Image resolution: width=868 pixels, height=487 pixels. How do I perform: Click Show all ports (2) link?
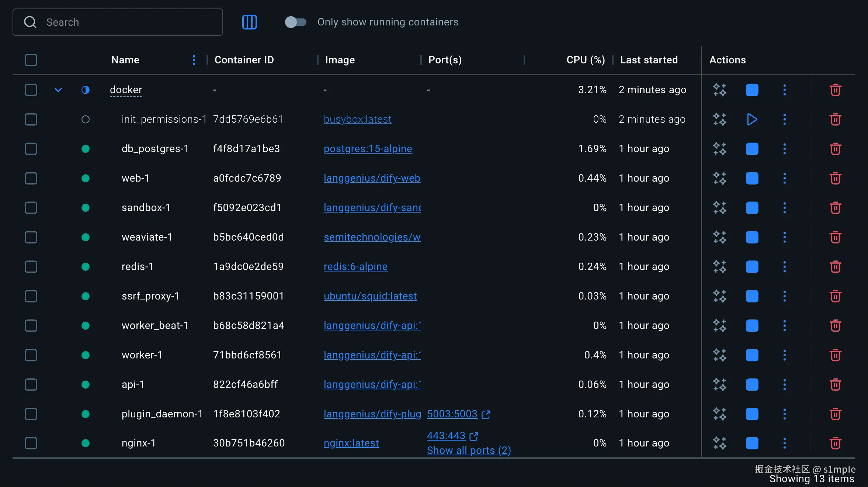(469, 451)
